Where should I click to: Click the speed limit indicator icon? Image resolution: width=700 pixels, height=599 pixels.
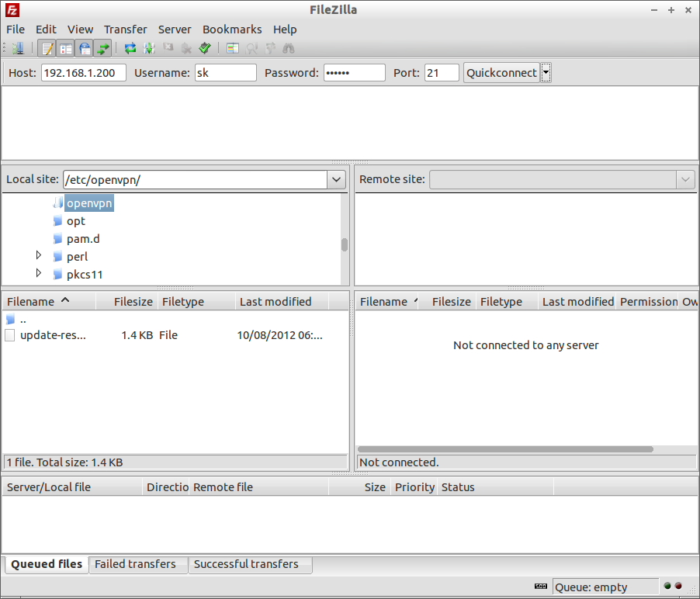(541, 586)
